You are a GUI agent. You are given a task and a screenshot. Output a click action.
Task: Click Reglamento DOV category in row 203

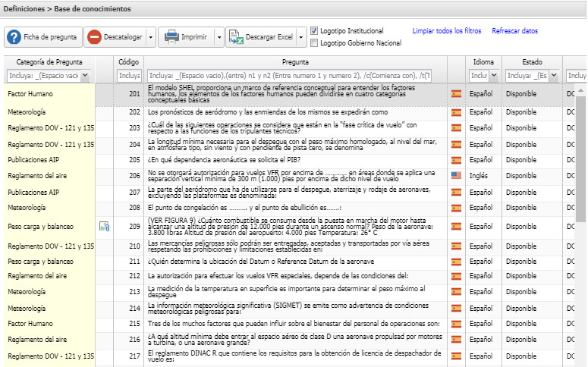(x=51, y=128)
